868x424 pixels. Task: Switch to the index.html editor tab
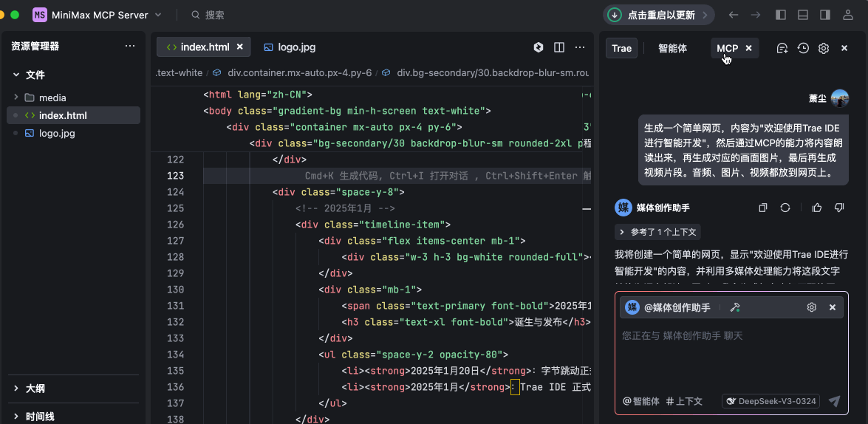tap(204, 47)
